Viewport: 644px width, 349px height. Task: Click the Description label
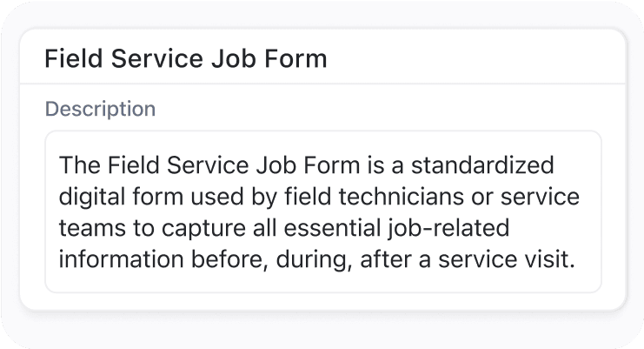point(100,110)
